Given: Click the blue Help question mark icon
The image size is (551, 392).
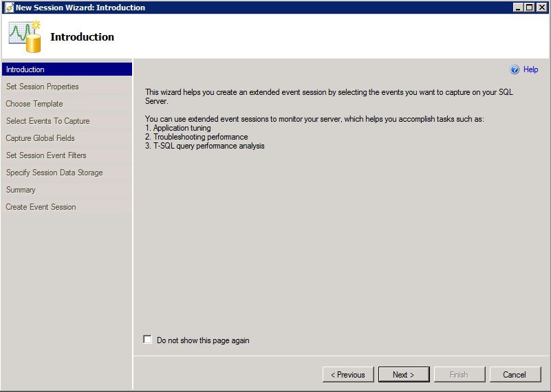Looking at the screenshot, I should [x=515, y=69].
